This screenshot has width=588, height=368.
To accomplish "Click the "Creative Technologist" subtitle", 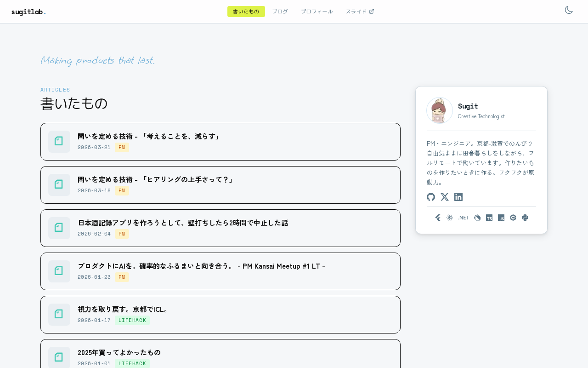I will tap(481, 116).
